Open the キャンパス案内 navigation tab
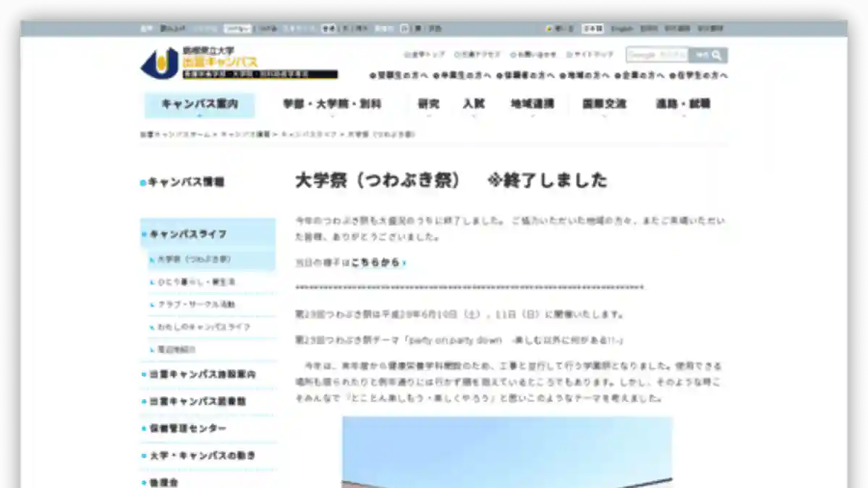 click(200, 104)
